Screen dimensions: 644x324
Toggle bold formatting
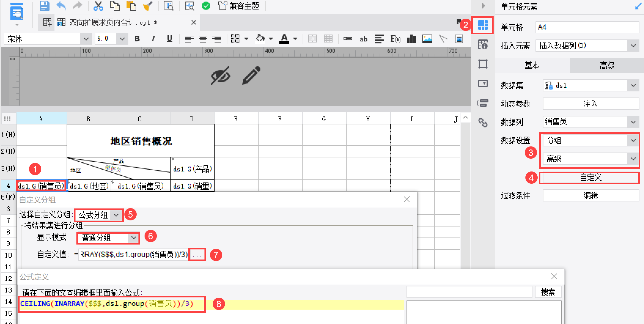(x=137, y=39)
